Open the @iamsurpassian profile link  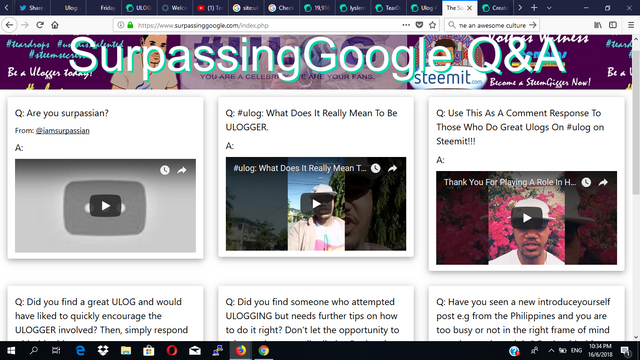(62, 131)
